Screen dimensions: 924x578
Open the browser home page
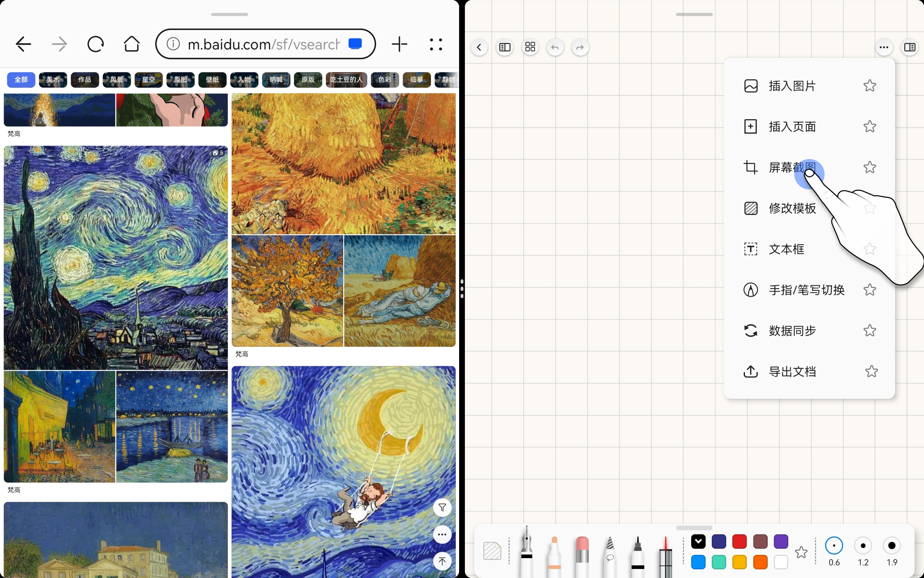tap(132, 44)
